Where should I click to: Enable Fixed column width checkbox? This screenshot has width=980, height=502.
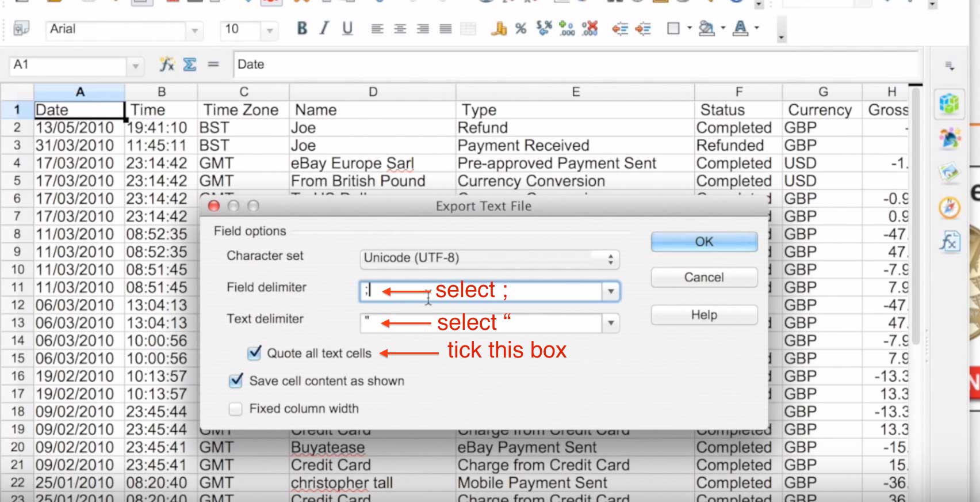pos(235,409)
